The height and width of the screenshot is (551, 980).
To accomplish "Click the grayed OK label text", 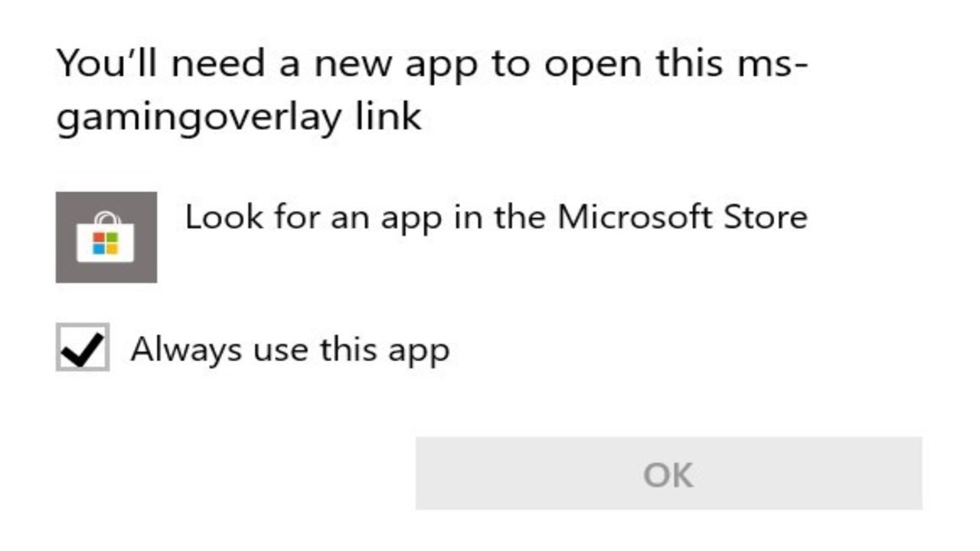I will 668,474.
